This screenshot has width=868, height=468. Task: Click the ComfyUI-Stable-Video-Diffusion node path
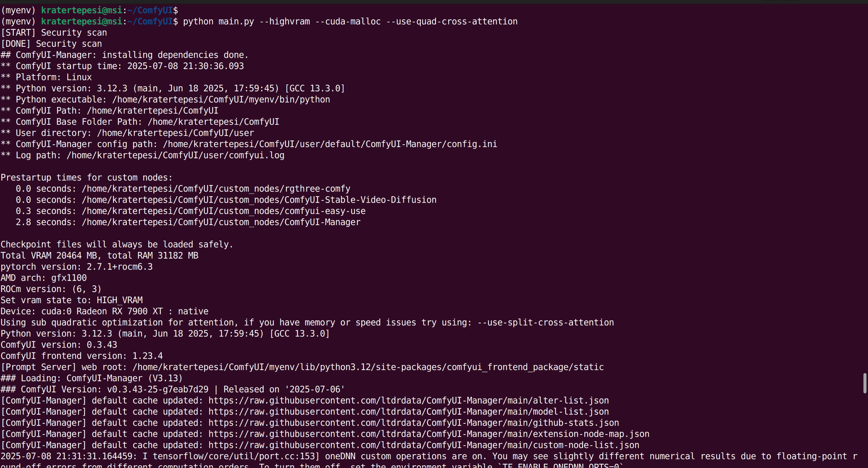(x=259, y=200)
